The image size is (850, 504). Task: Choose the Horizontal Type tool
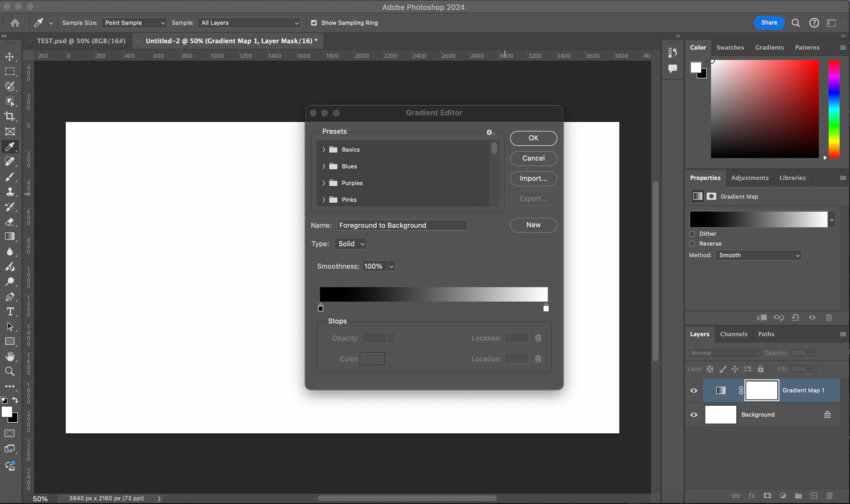click(10, 311)
